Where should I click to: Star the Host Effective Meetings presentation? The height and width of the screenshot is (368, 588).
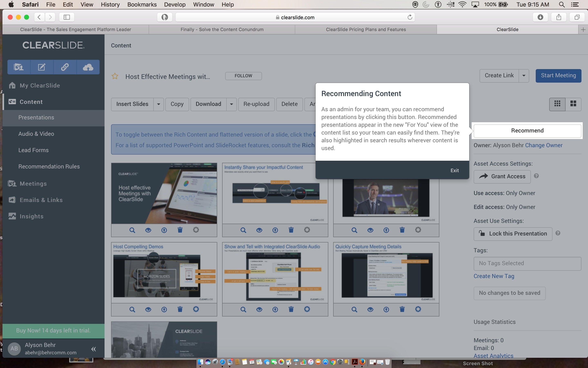coord(115,76)
